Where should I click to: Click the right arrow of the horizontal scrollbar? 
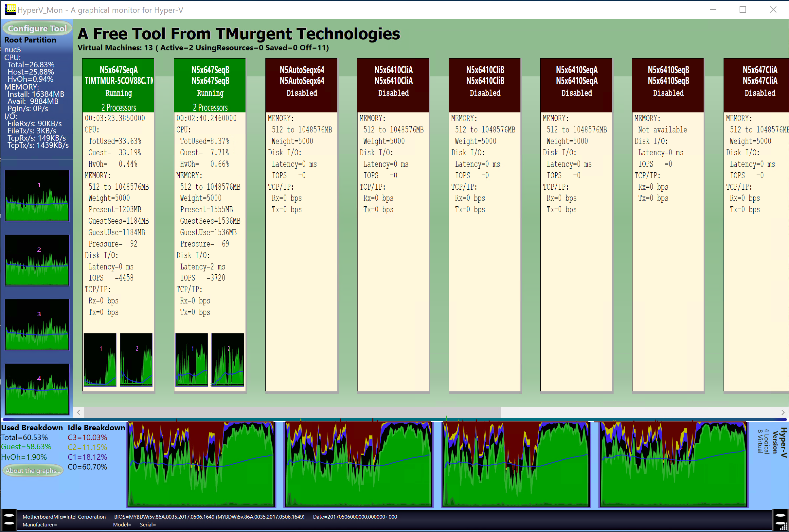pyautogui.click(x=783, y=412)
